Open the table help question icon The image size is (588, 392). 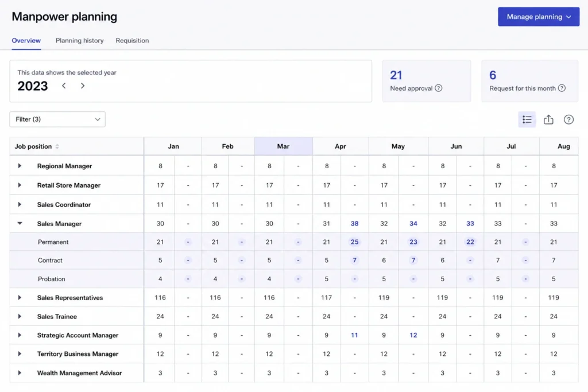(568, 119)
